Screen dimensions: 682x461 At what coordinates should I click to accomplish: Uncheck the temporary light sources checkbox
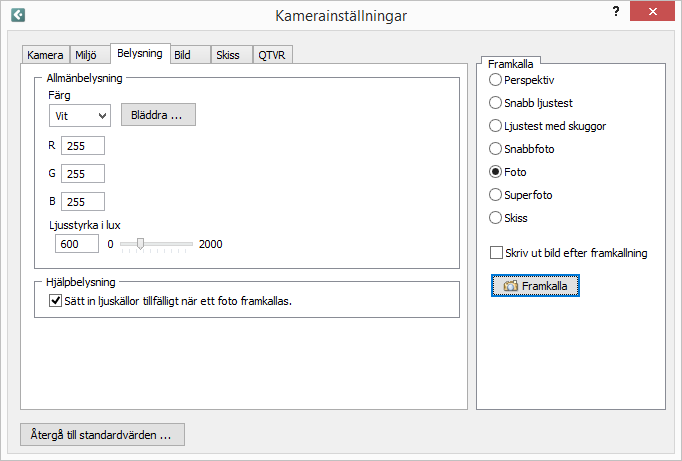56,301
